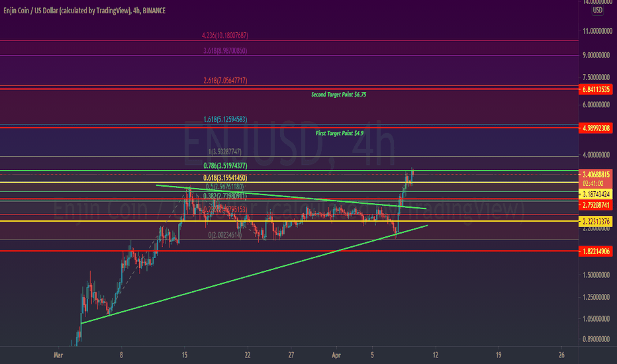The width and height of the screenshot is (617, 364).
Task: Click date 22 on the time axis
Action: [248, 355]
